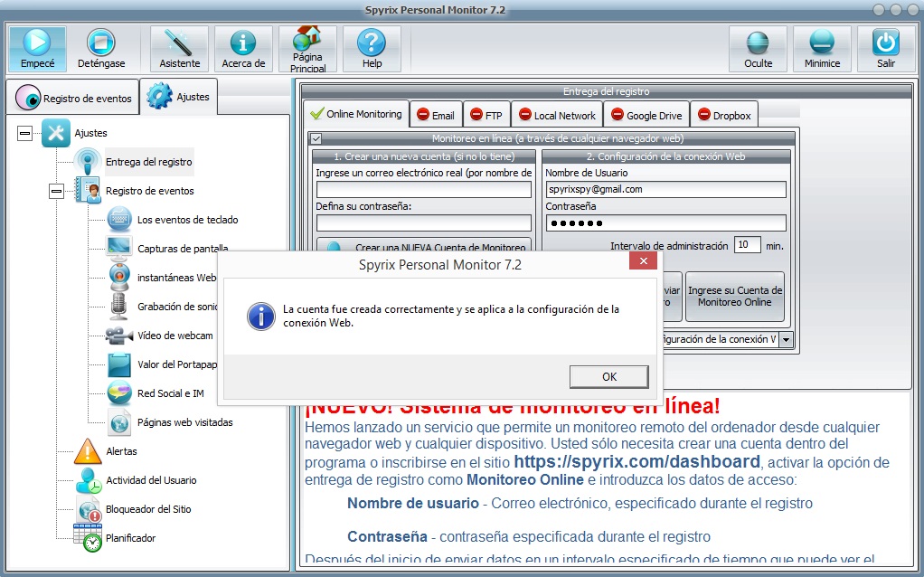Click the Registro de eventos notebook icon

point(88,190)
